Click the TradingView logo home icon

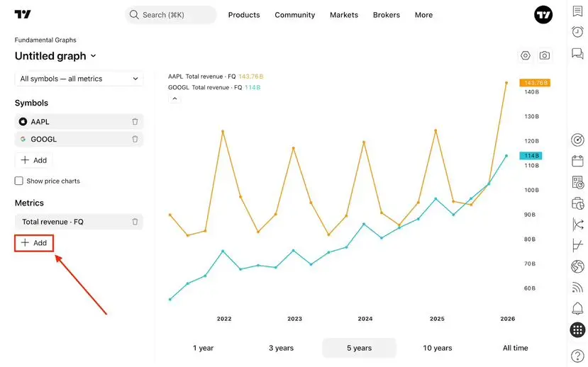pos(23,15)
